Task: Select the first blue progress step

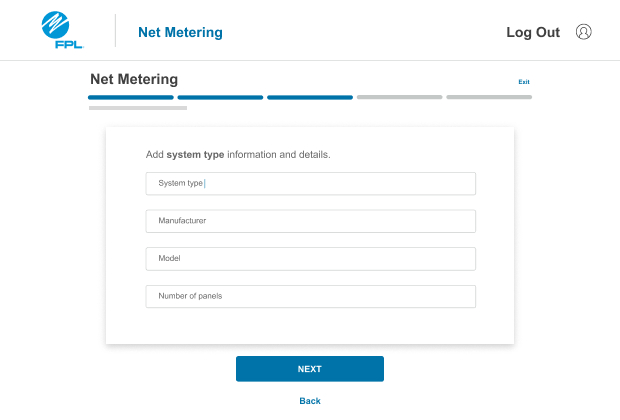Action: 130,97
